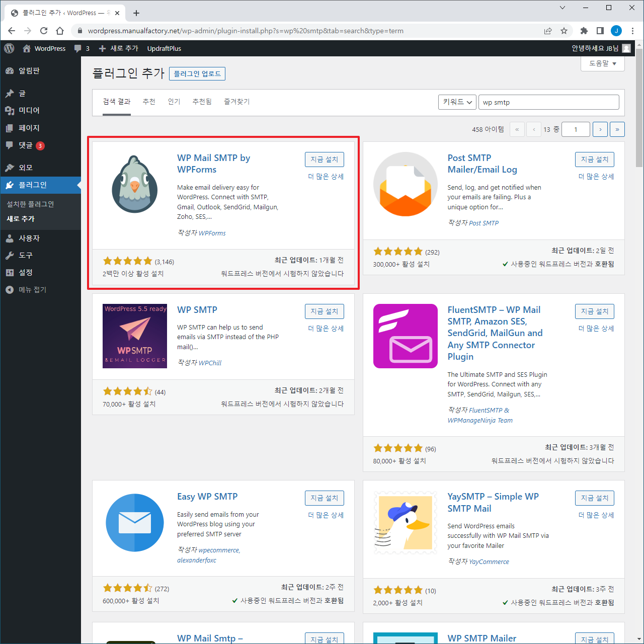Install Post SMTP Mailer/Email Log
This screenshot has width=644, height=644.
point(595,159)
